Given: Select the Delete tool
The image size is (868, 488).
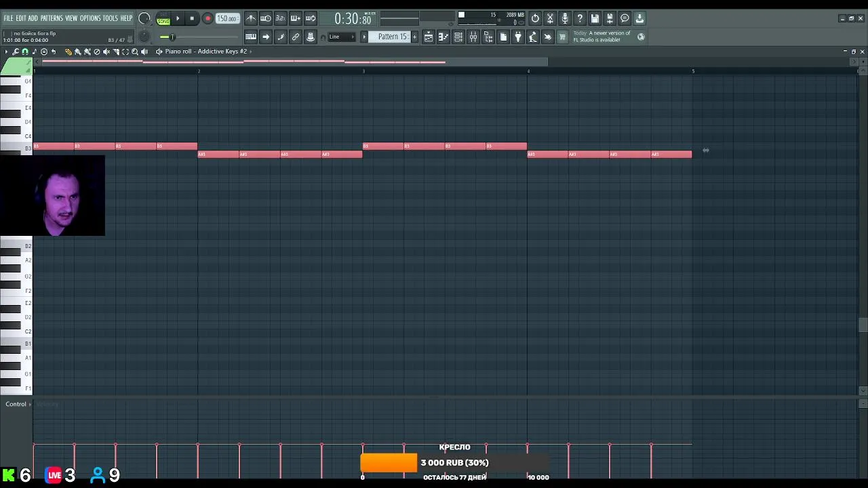Looking at the screenshot, I should (x=96, y=52).
